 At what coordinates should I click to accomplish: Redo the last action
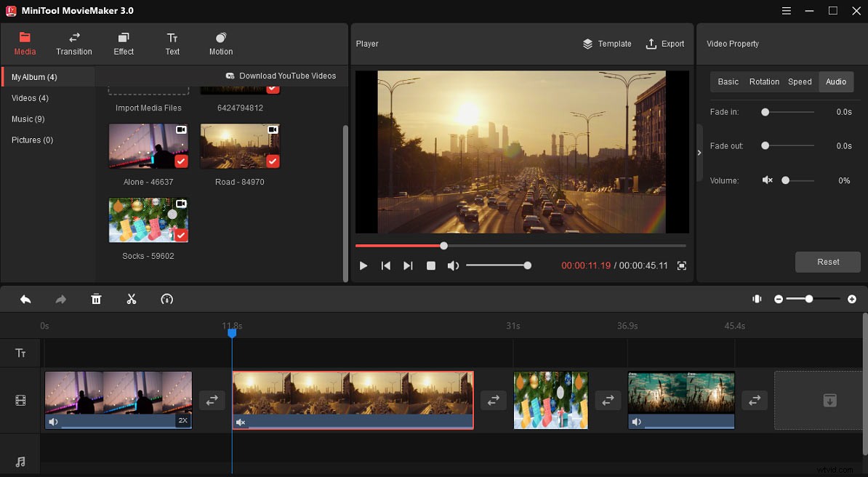(x=60, y=299)
